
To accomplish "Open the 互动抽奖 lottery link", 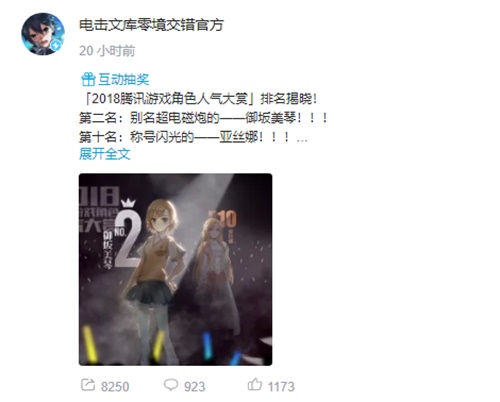I will coord(123,79).
